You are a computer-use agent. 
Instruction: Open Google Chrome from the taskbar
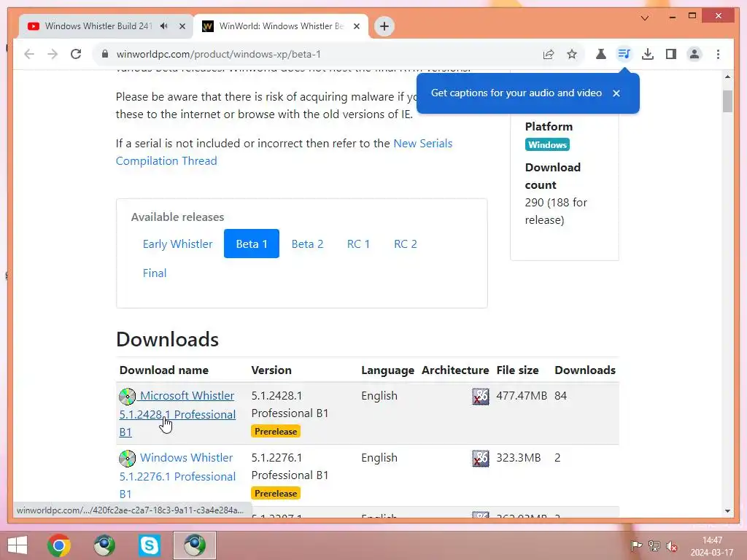pos(58,545)
